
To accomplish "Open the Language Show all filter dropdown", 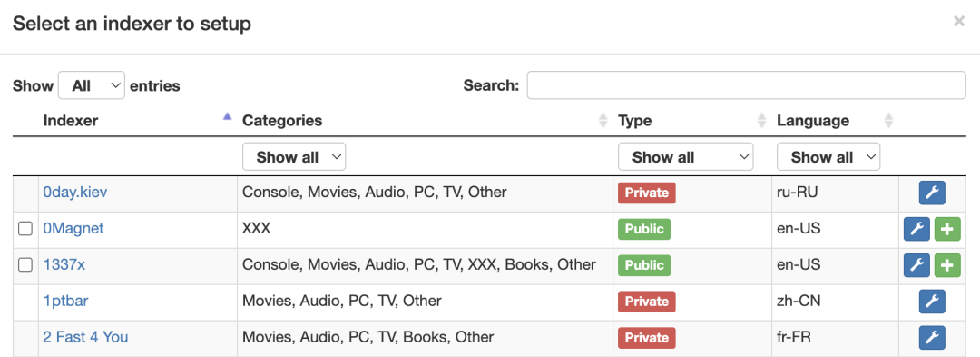I will (828, 157).
